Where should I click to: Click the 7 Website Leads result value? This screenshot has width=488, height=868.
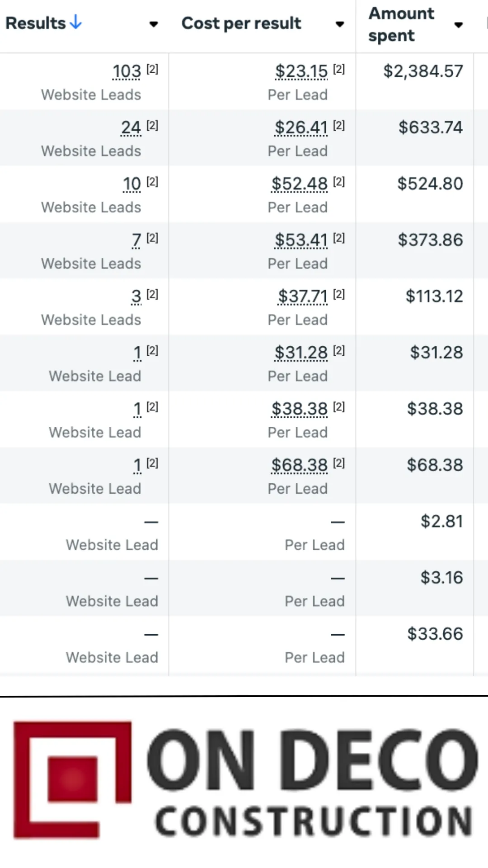[x=136, y=240]
